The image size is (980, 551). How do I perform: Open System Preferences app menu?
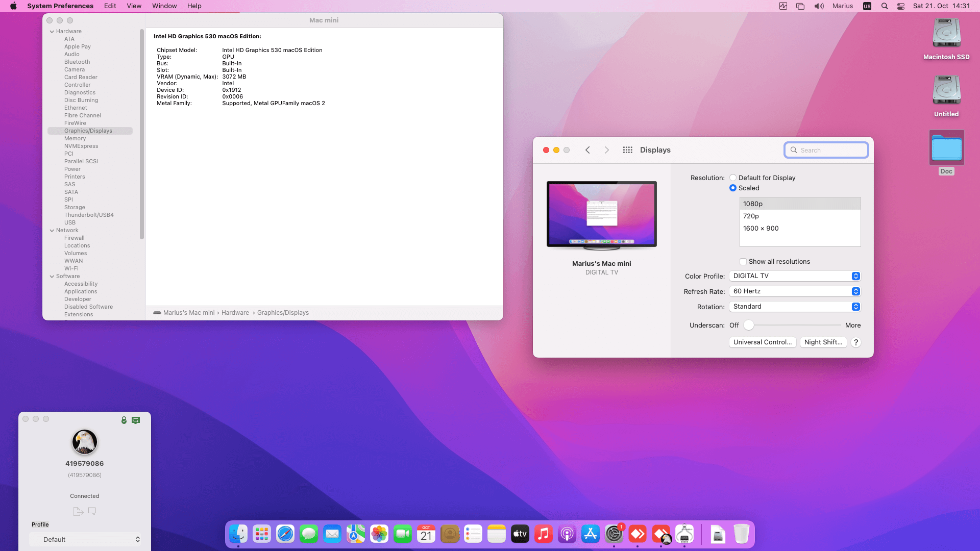[60, 6]
